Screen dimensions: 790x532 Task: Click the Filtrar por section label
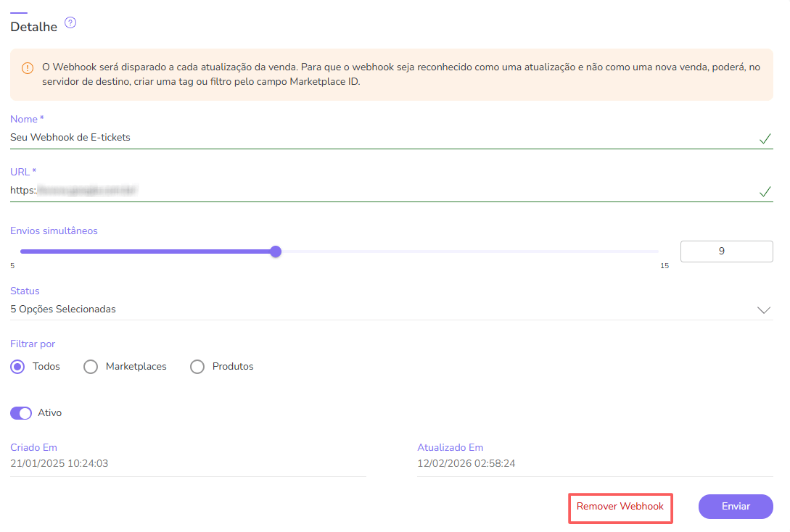[x=32, y=344]
